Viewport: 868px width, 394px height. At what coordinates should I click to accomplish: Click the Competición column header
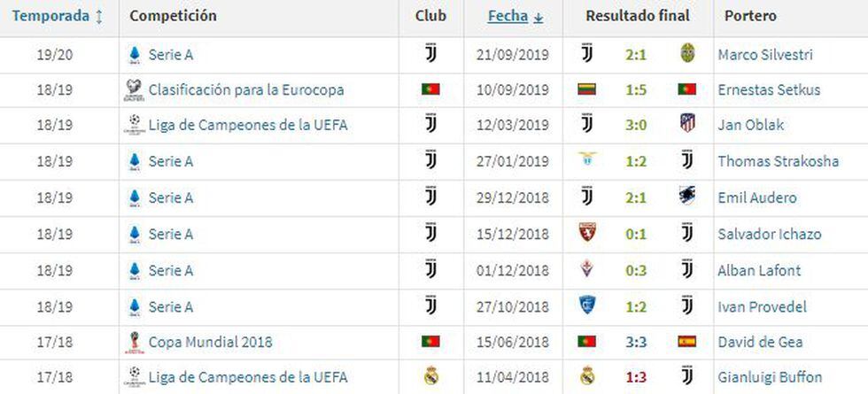tap(173, 16)
